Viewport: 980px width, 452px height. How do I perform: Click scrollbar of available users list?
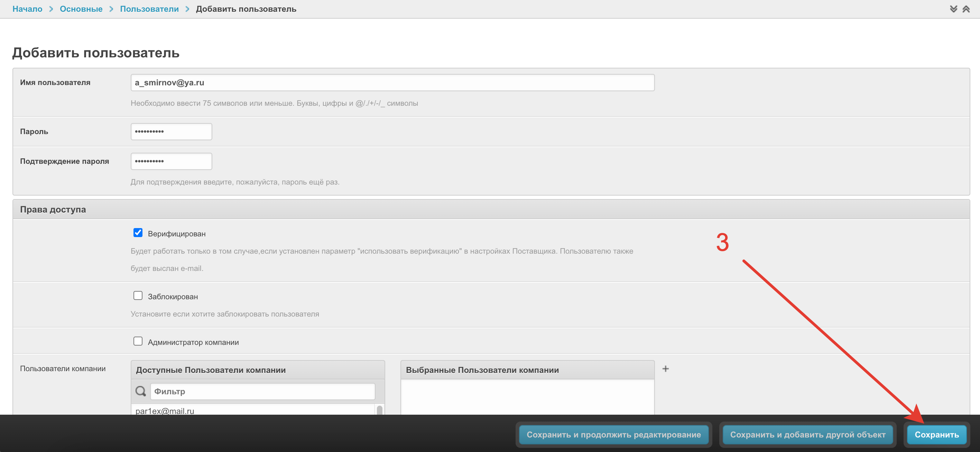point(379,410)
